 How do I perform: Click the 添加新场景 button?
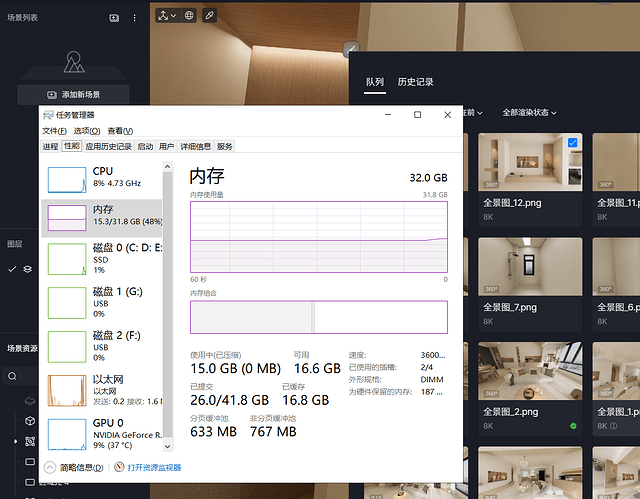pyautogui.click(x=73, y=94)
